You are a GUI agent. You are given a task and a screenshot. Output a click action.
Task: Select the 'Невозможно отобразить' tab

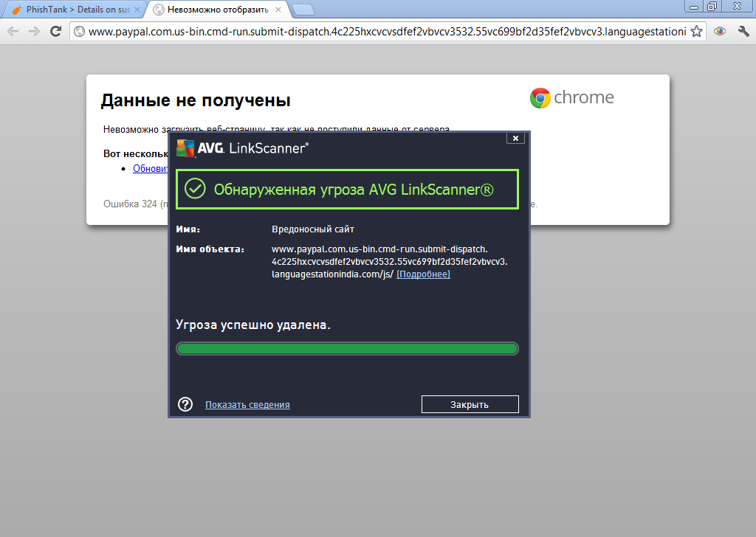tap(218, 10)
